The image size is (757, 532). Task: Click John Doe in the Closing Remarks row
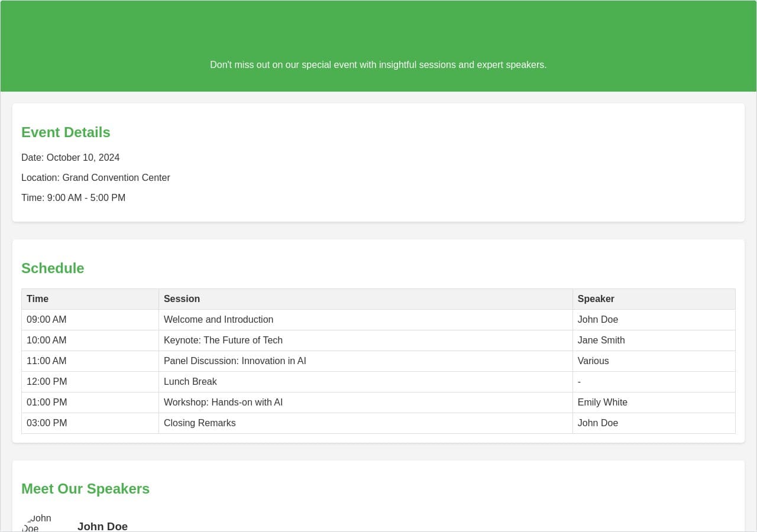[x=654, y=423]
